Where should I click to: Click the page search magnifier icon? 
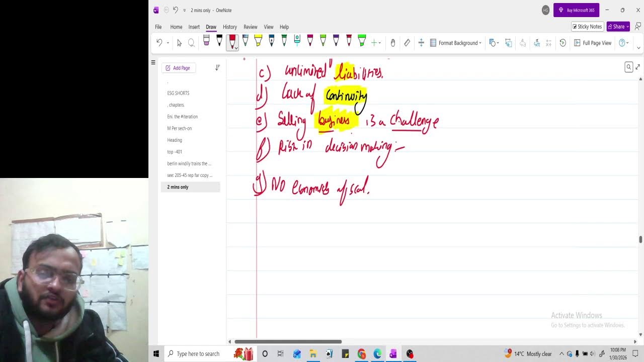[x=628, y=67]
